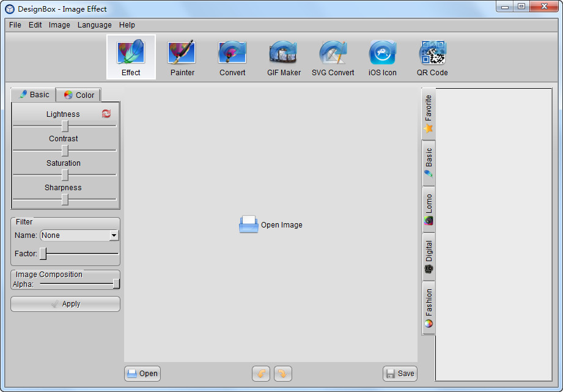Expand the Filter Name dropdown
The image size is (563, 392).
[x=114, y=235]
